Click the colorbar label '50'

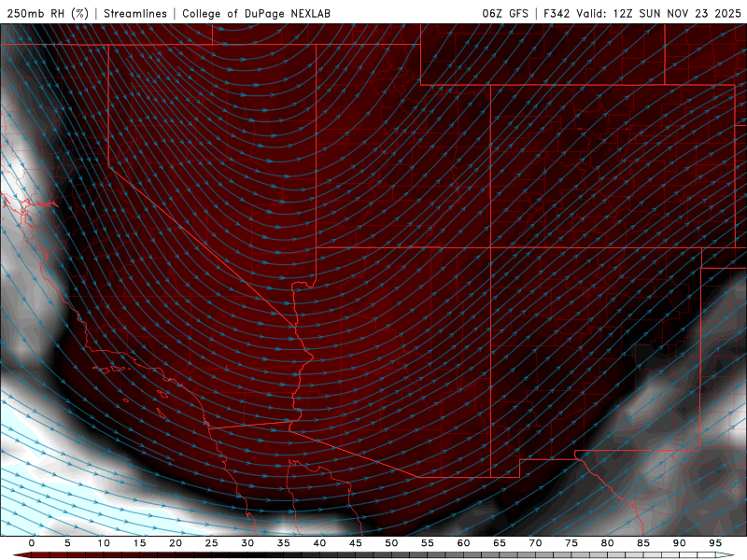point(391,543)
